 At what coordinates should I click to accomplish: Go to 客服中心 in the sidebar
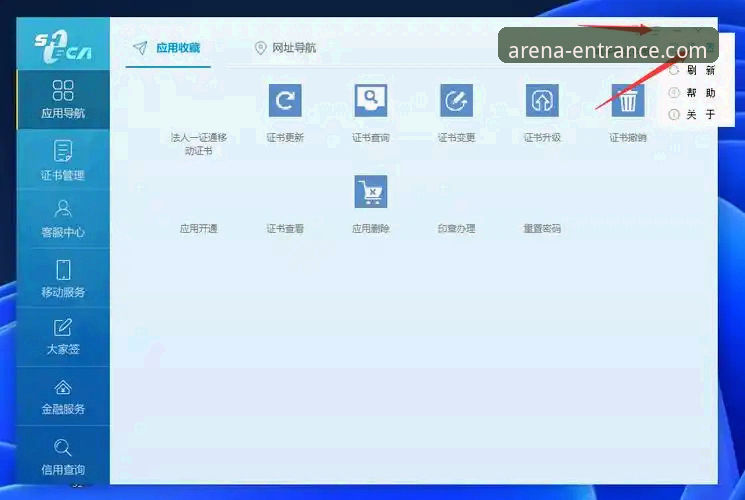point(63,218)
